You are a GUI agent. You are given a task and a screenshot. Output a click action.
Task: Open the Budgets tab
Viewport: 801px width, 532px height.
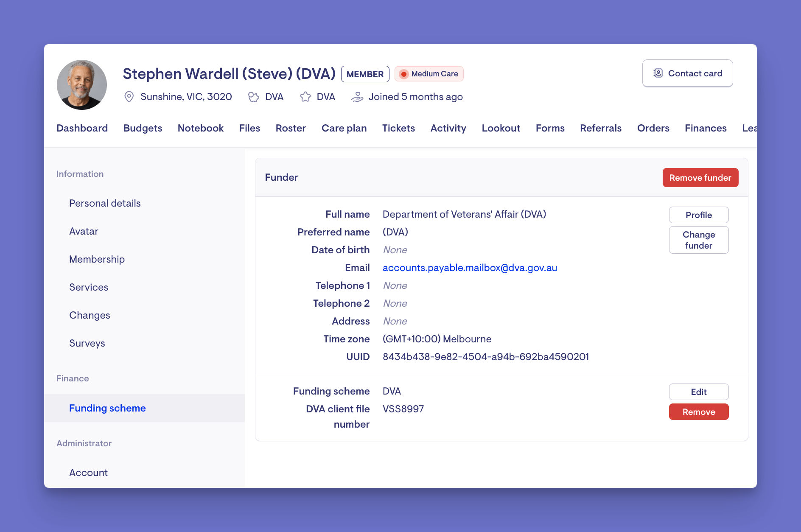pyautogui.click(x=143, y=128)
